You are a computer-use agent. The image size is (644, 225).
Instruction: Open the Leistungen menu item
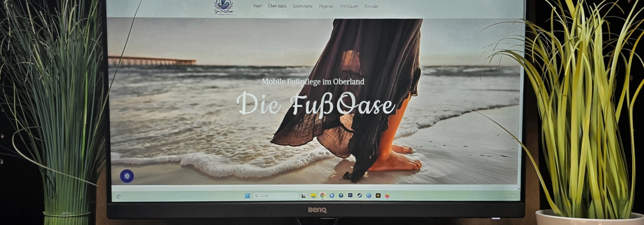303,6
